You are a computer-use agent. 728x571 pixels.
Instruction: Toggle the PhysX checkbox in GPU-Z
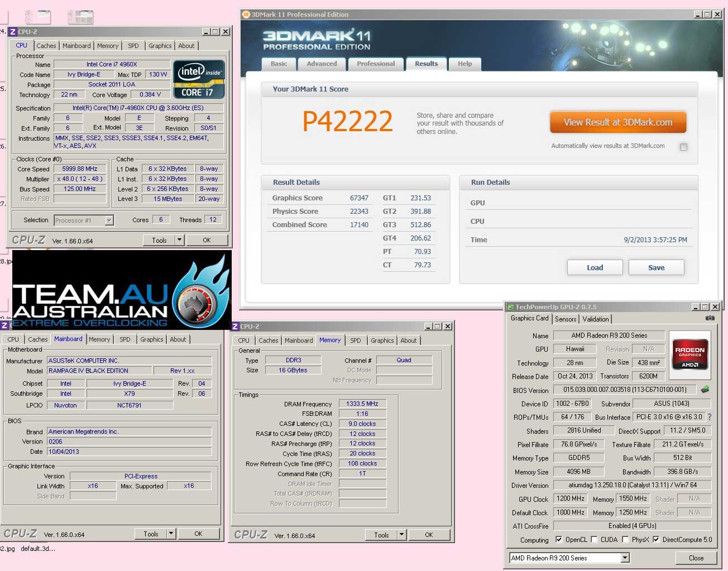625,539
